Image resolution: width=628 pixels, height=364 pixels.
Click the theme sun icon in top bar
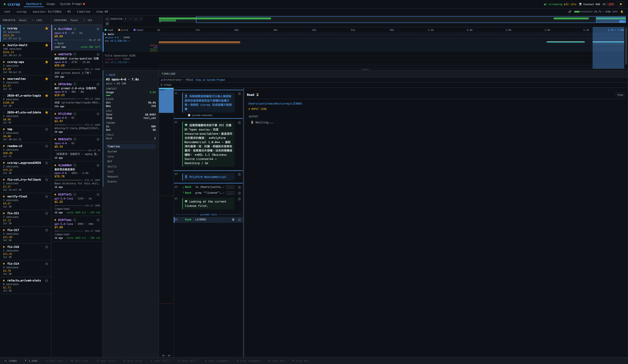point(621,4)
